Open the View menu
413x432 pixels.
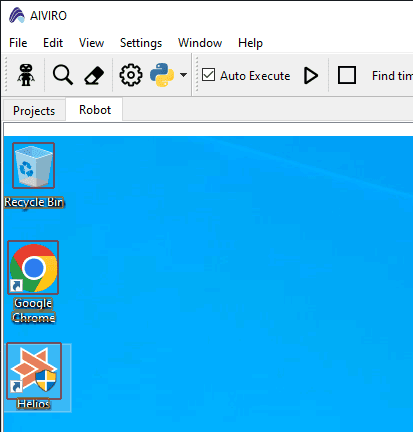coord(91,43)
